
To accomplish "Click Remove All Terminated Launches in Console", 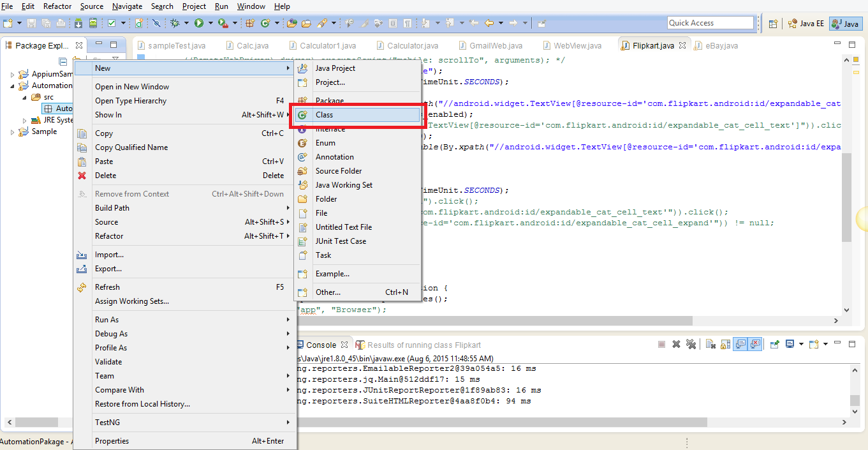I will pos(691,344).
